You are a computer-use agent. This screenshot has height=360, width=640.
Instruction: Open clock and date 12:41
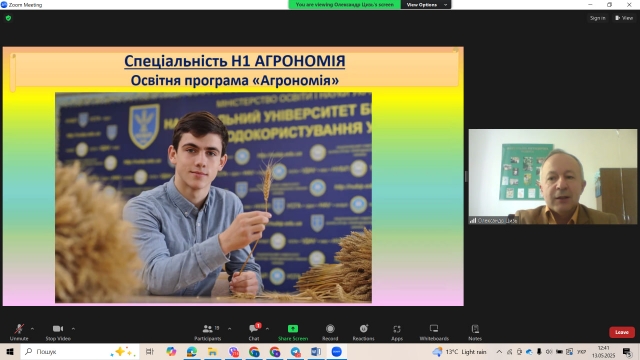pos(603,351)
